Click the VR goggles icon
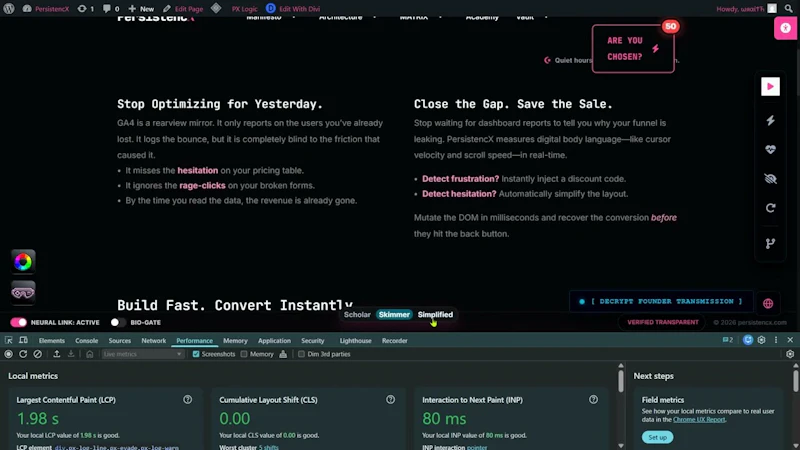Screen dimensions: 800x450 [x=23, y=292]
